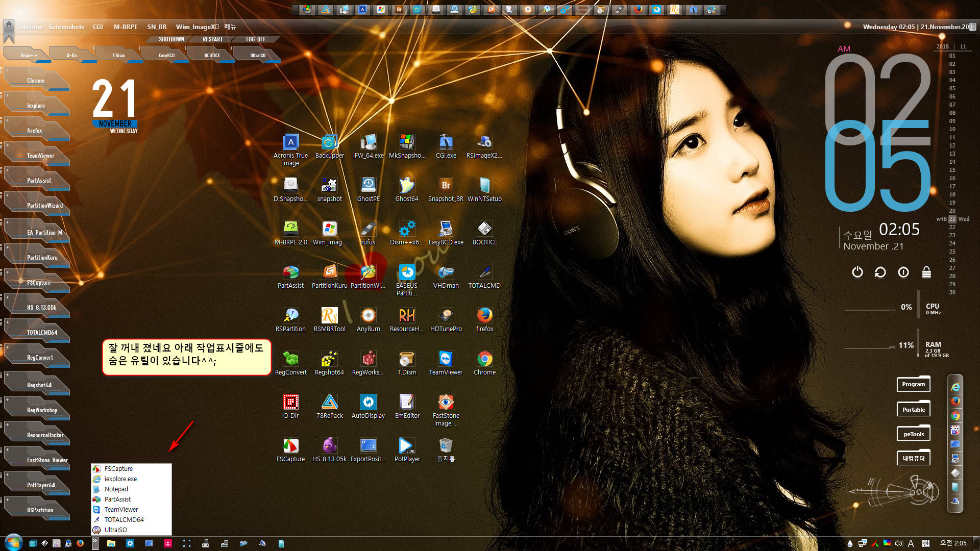The image size is (980, 551).
Task: Open the RegWorkshop desktop icon
Action: 368,363
